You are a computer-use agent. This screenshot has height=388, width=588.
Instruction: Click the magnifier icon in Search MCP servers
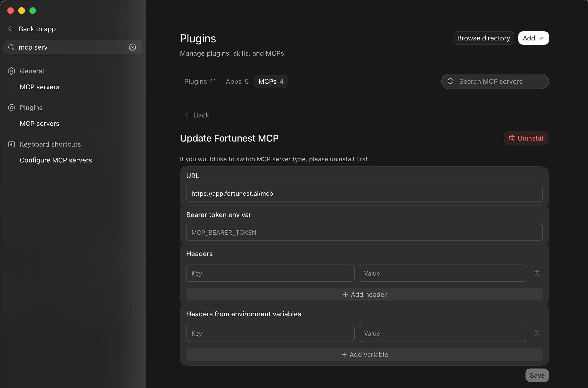pyautogui.click(x=451, y=81)
